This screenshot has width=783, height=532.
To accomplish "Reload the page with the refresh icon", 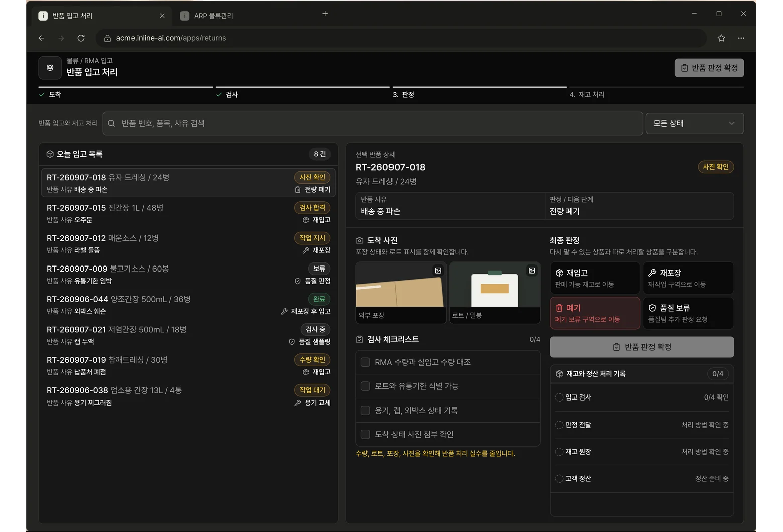I will [x=81, y=38].
